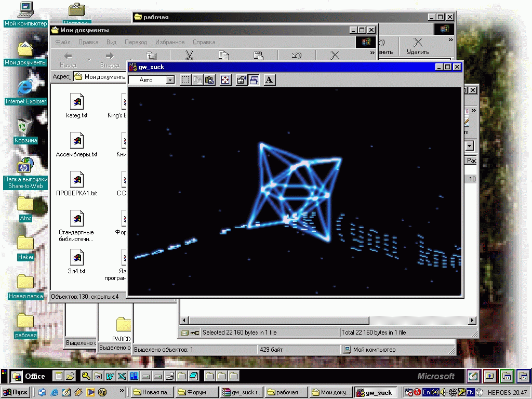This screenshot has width=532, height=399.
Task: Open the Файл menu in Мои документы
Action: click(63, 42)
